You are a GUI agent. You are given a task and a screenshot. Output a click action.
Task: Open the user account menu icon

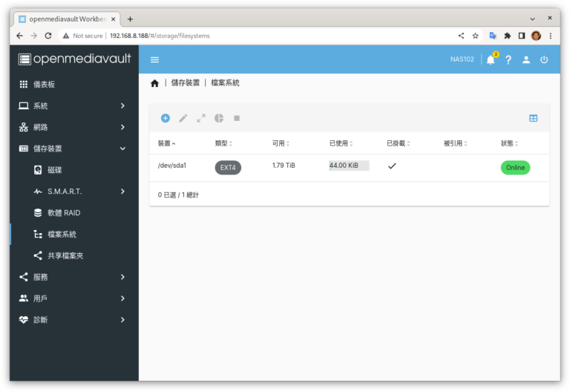(x=526, y=59)
